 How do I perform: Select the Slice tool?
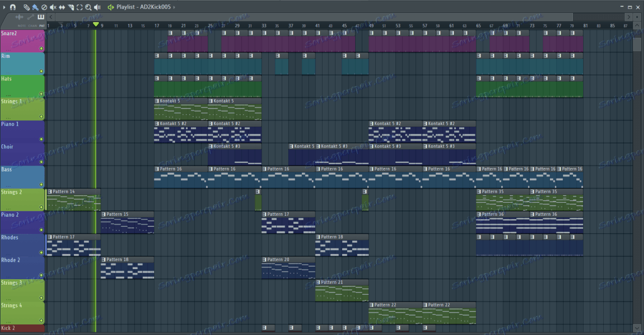pyautogui.click(x=71, y=7)
